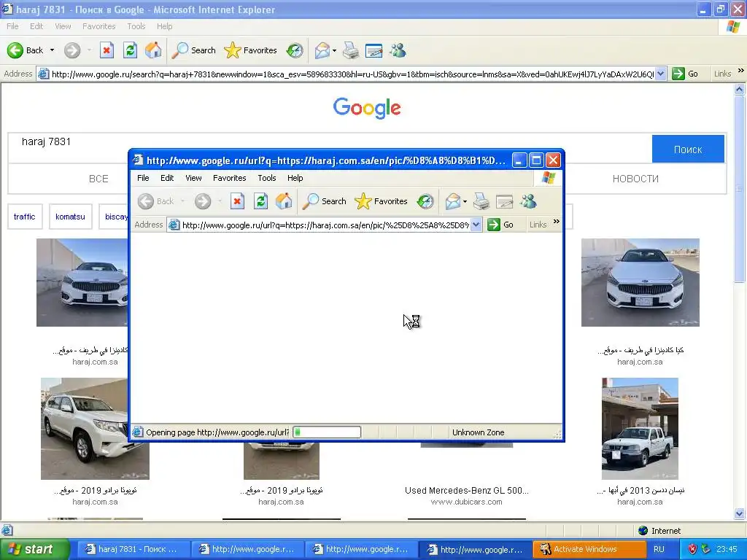
Task: Open Favorites star in main browser toolbar
Action: (233, 50)
